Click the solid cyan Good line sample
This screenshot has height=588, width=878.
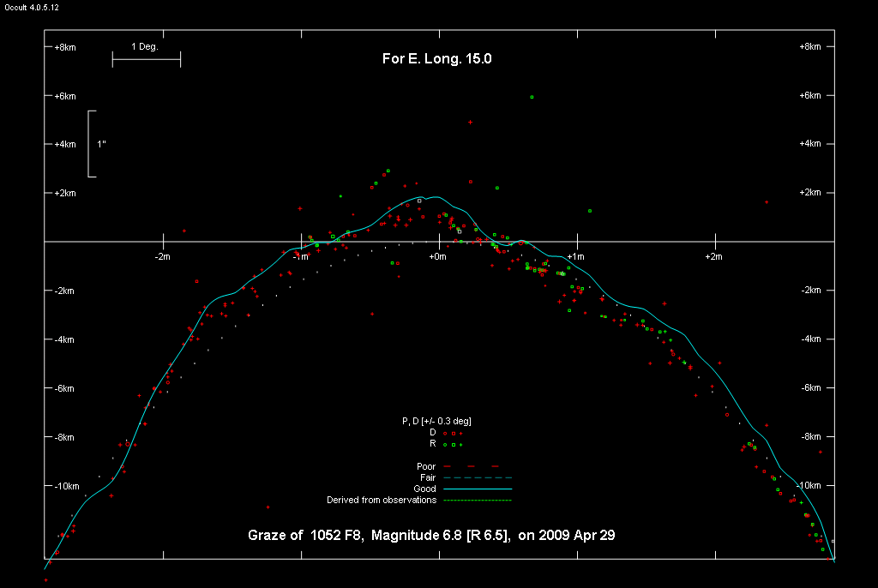coord(478,489)
